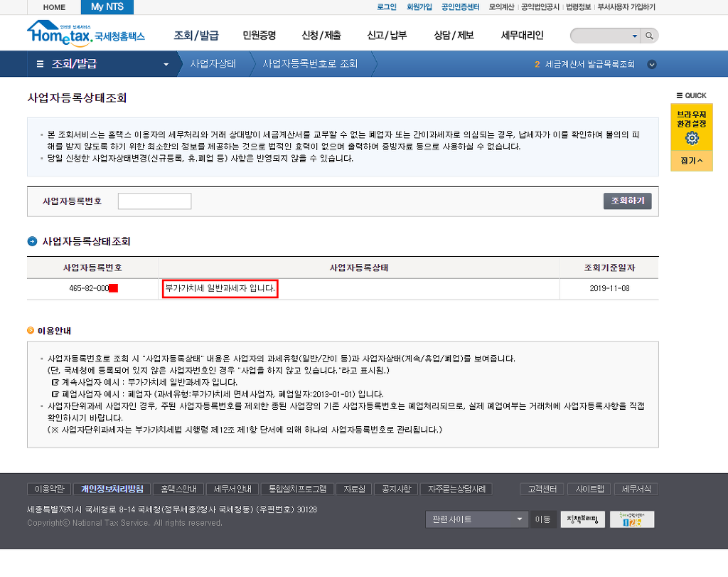The image size is (728, 577).
Task: Click the 모의계산 link
Action: click(501, 7)
